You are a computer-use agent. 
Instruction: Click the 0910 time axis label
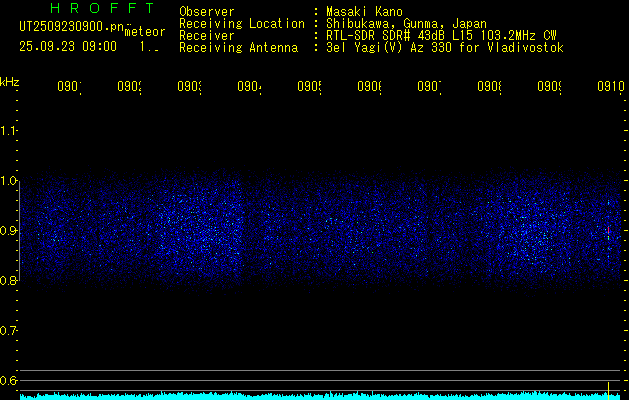[611, 87]
